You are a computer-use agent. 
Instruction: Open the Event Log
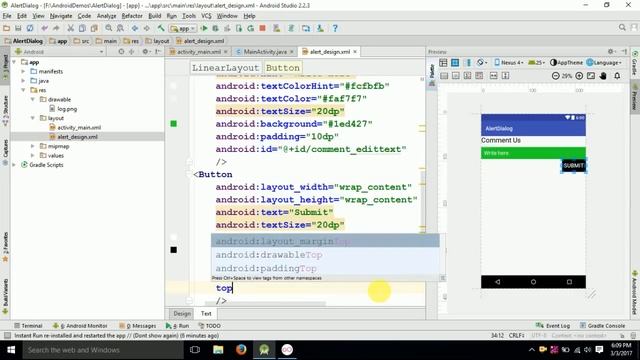(553, 326)
